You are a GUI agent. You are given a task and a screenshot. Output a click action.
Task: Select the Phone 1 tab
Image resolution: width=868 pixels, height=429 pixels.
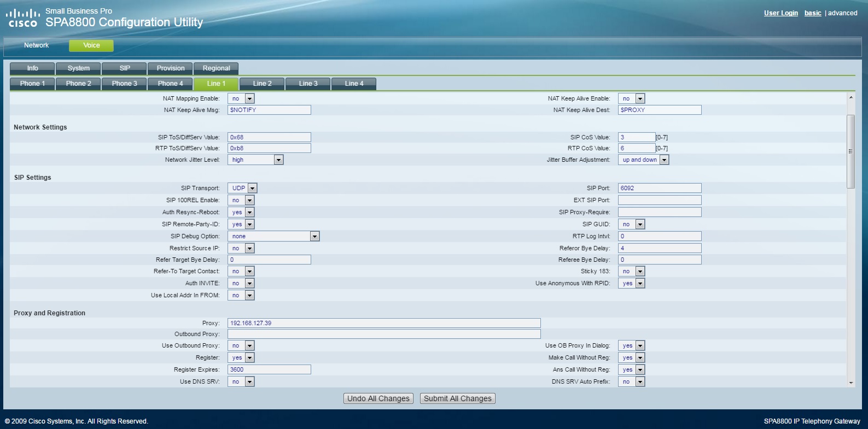click(32, 84)
